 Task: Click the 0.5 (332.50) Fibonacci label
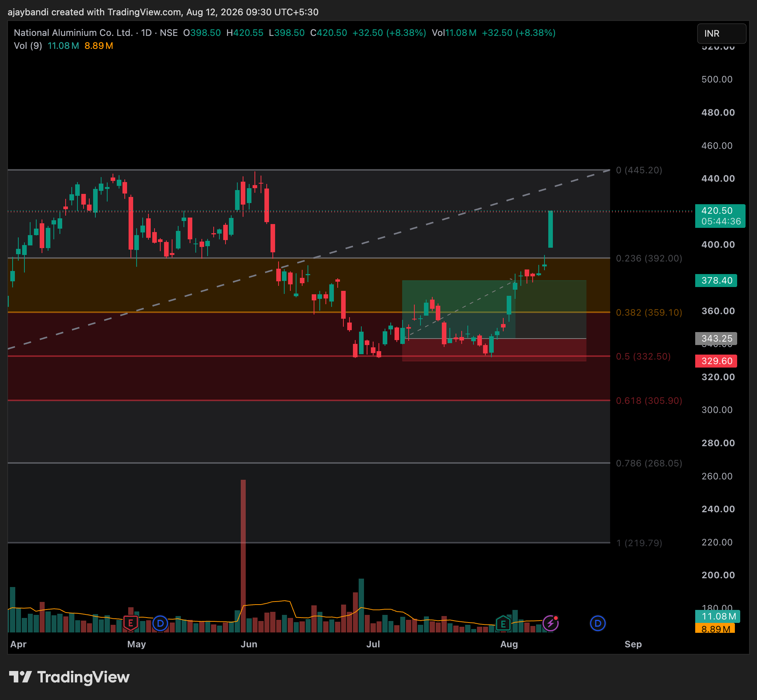pyautogui.click(x=643, y=356)
